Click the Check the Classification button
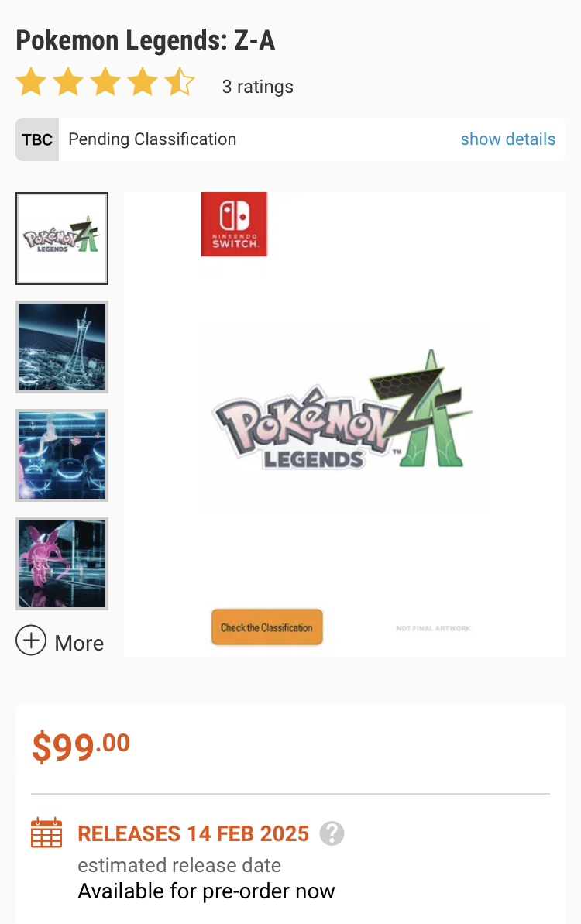Viewport: 581px width, 924px height. coord(267,627)
